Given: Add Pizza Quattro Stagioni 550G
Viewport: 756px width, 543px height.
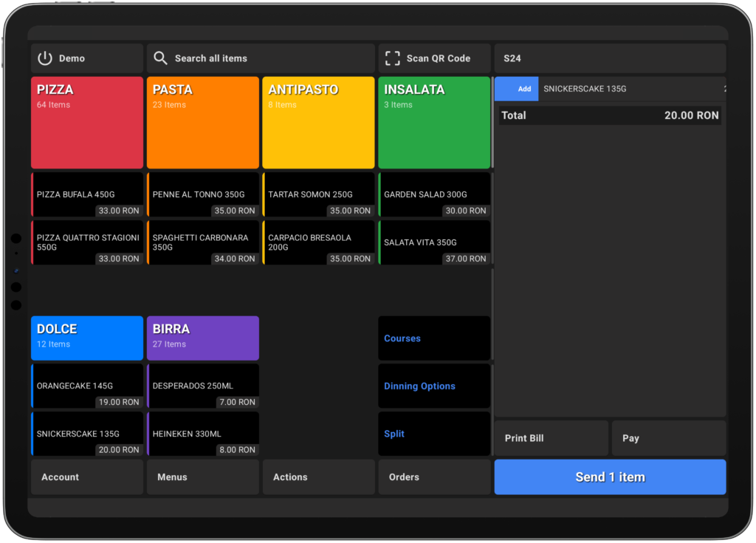Looking at the screenshot, I should pyautogui.click(x=87, y=242).
